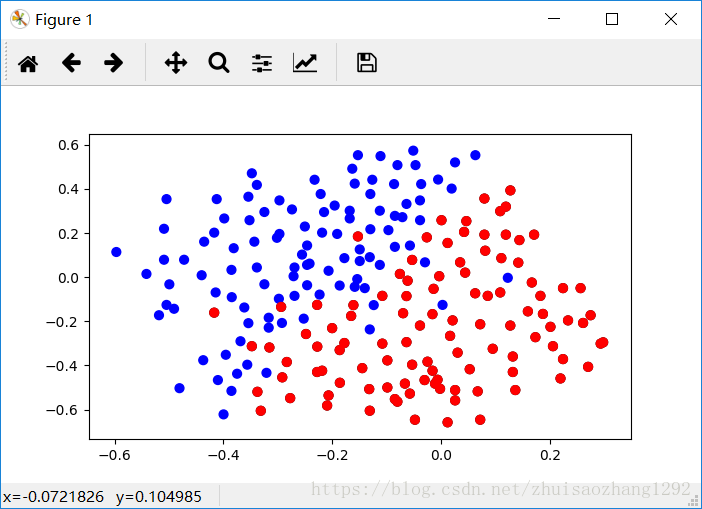Click the 'Figure 1' window title text
The width and height of the screenshot is (702, 509).
64,20
